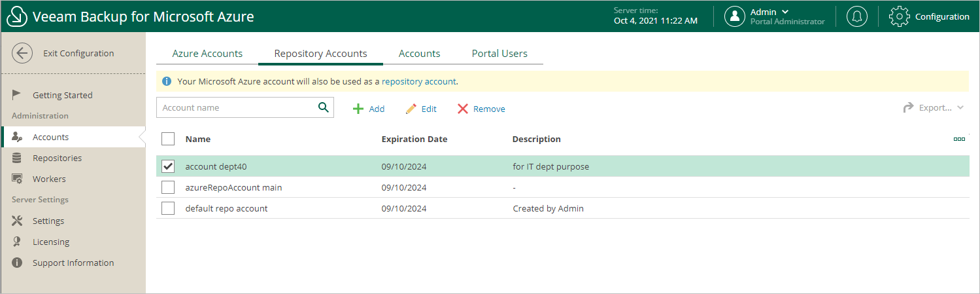Switch to the Accounts tab

tap(419, 54)
